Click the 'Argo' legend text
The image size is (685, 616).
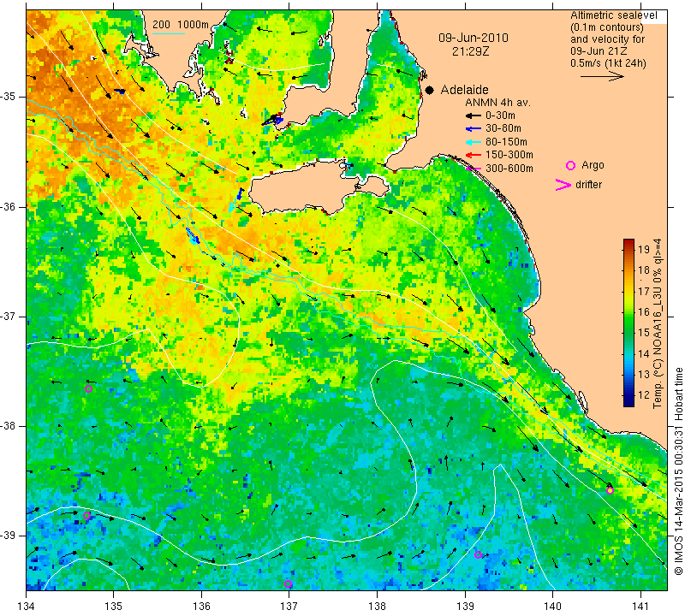(593, 165)
